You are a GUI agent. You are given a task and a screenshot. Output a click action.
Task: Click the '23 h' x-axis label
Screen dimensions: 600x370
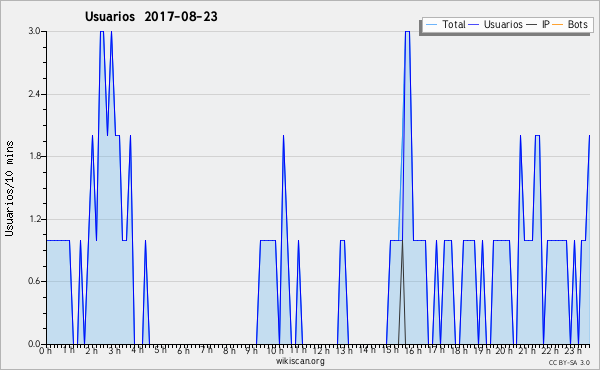[573, 350]
